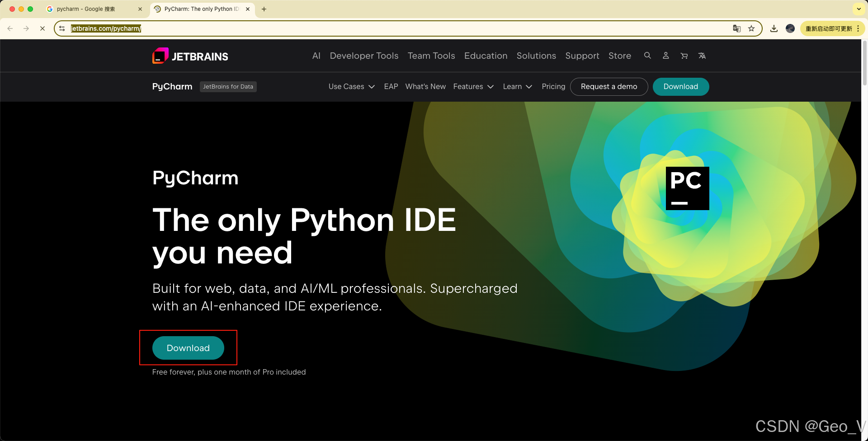868x441 pixels.
Task: Open the Team Tools menu
Action: pos(431,56)
